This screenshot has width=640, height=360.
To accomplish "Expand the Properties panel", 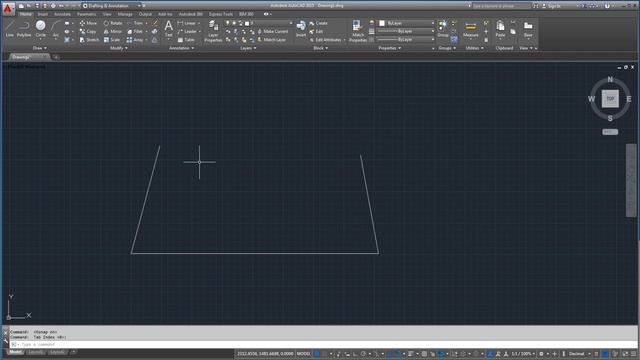I will coord(389,48).
